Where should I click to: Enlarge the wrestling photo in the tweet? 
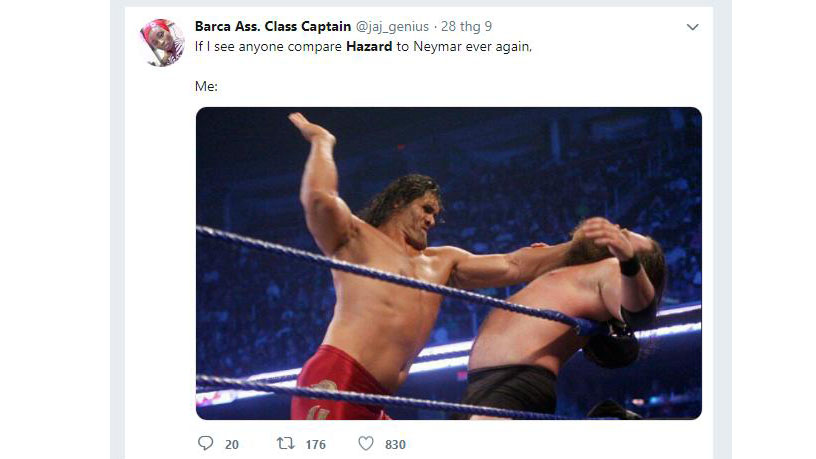point(449,263)
